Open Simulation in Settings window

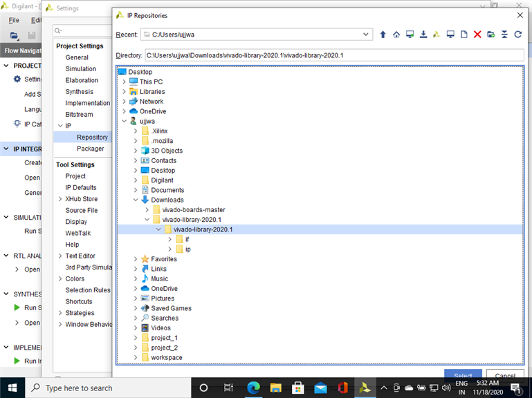81,69
